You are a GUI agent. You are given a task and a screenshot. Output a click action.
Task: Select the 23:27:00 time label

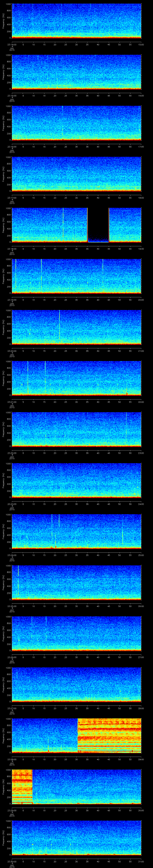(12, 708)
